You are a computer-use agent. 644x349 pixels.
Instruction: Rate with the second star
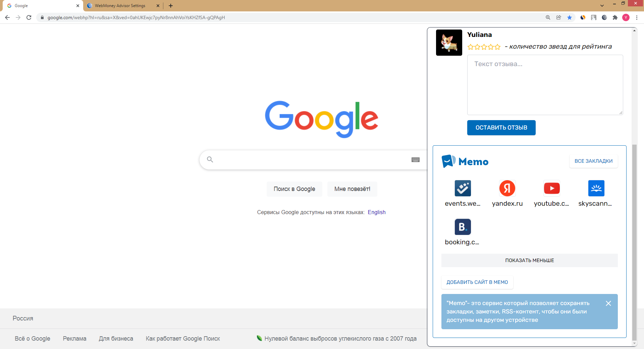pyautogui.click(x=477, y=47)
